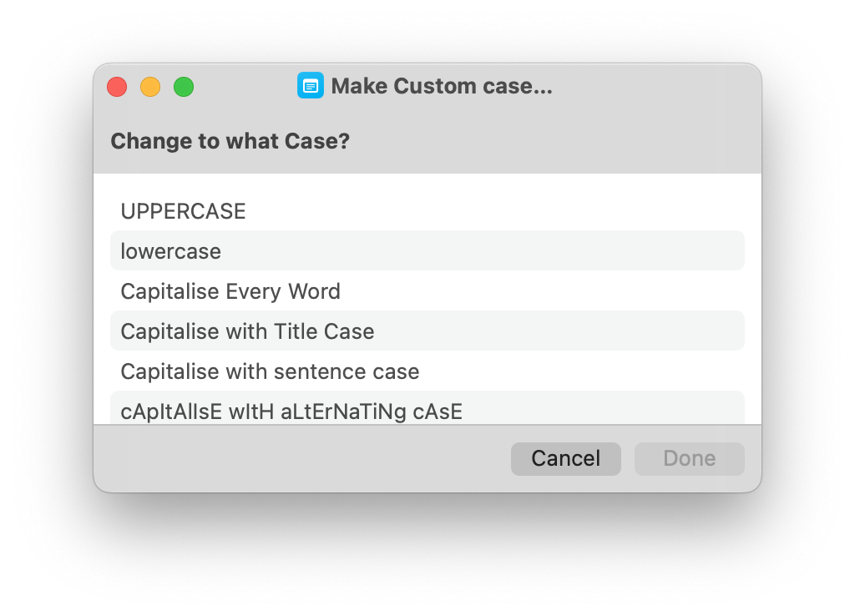Click the "Change to what Case?" prompt
This screenshot has height=616, width=855.
[230, 141]
